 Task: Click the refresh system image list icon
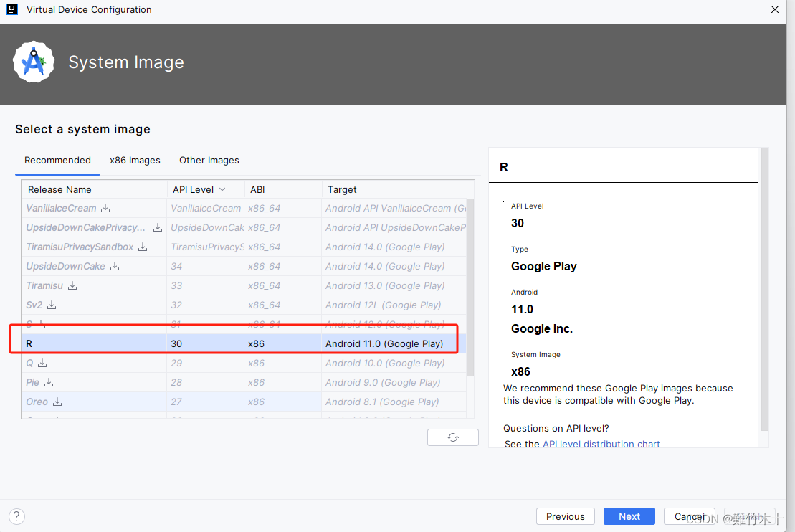[x=452, y=437]
